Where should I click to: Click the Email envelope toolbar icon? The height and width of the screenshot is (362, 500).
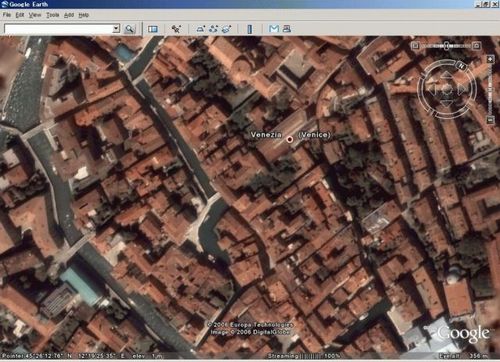coord(274,29)
